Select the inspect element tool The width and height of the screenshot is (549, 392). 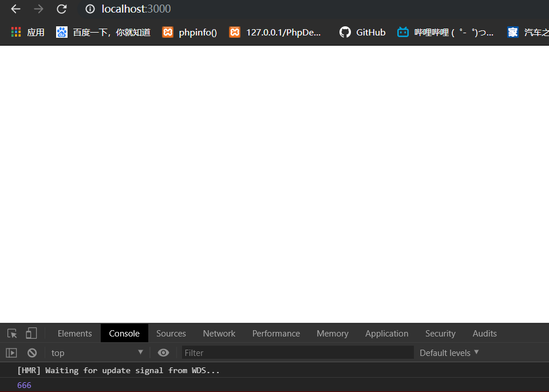tap(11, 333)
